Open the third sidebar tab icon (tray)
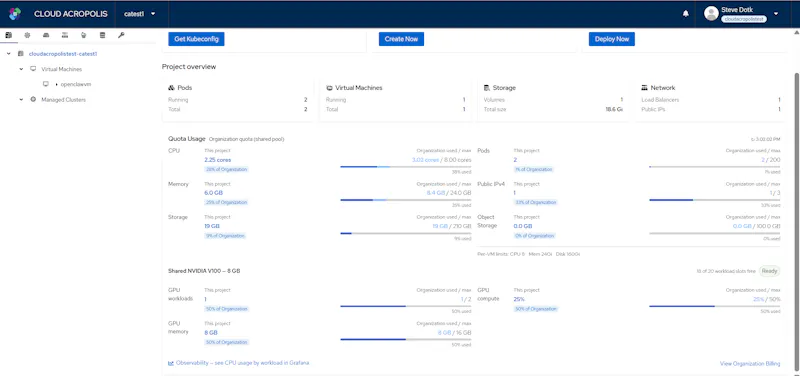This screenshot has height=376, width=800. coord(46,35)
